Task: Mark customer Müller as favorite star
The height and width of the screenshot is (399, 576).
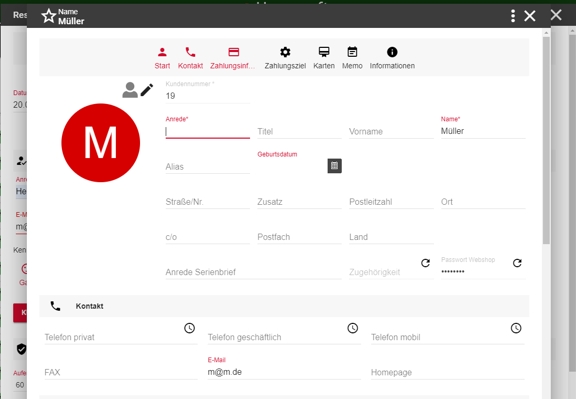Action: [x=48, y=16]
